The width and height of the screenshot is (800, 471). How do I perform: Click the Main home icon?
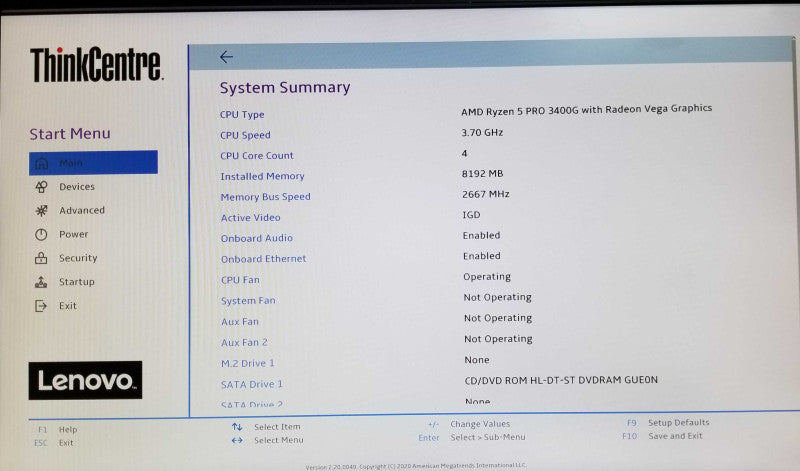[41, 163]
